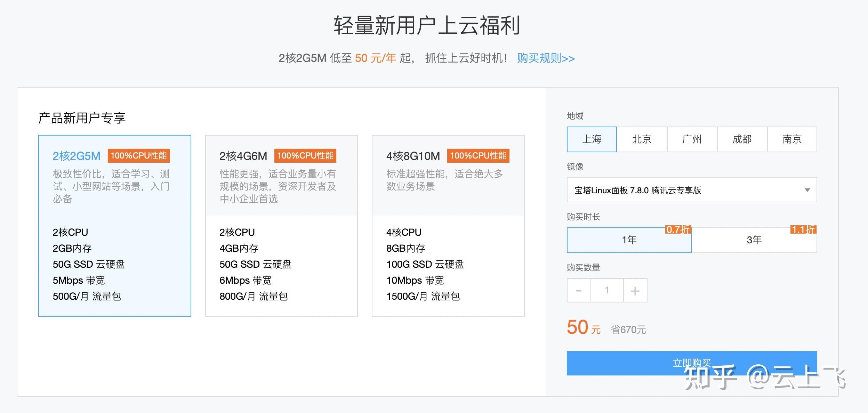The width and height of the screenshot is (868, 413).
Task: Click the minus quantity stepper button
Action: point(579,290)
